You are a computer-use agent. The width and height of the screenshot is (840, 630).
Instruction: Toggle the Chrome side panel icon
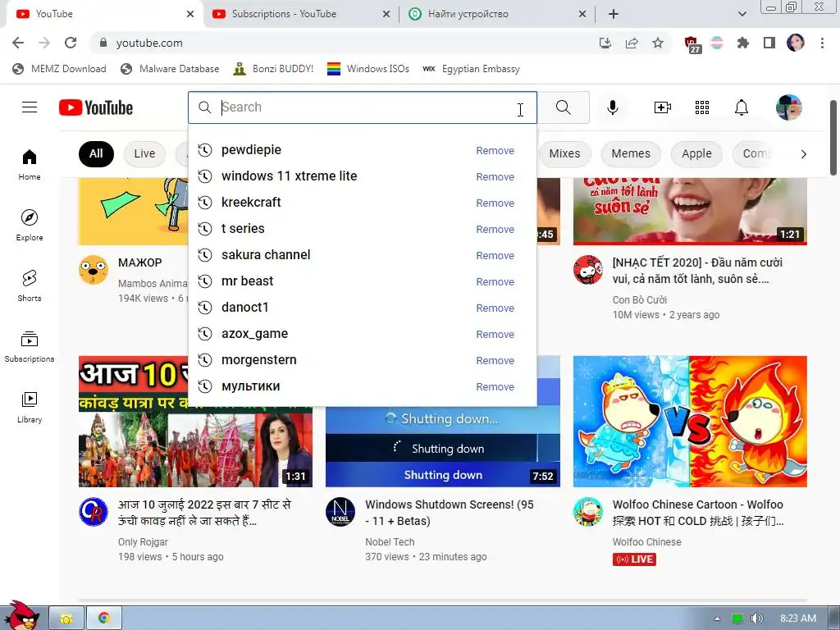pyautogui.click(x=769, y=43)
